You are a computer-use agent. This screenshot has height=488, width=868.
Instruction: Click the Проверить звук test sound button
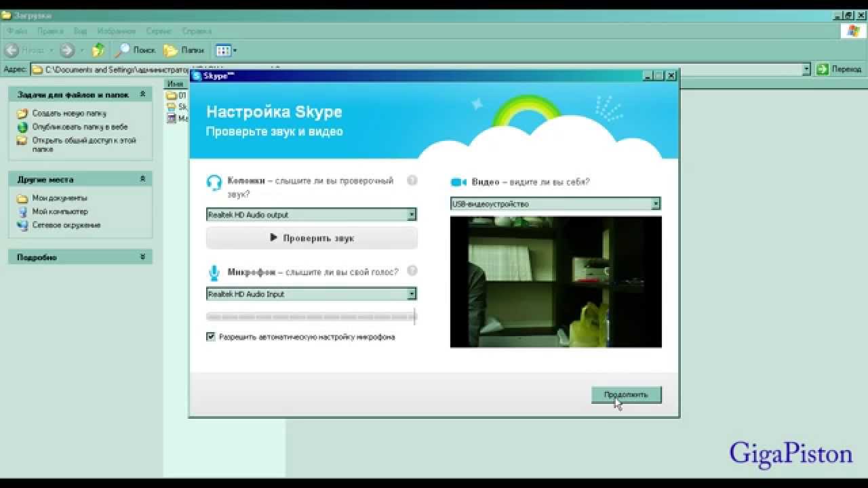click(x=312, y=238)
